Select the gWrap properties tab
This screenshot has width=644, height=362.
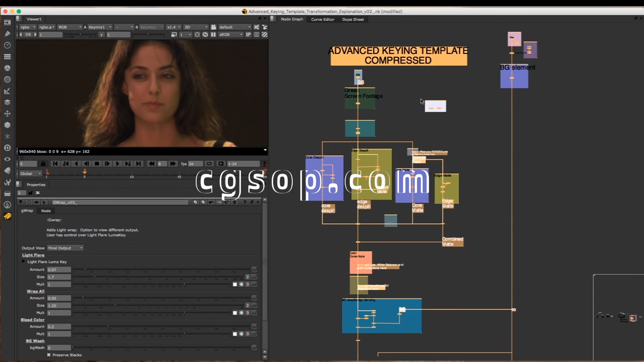pyautogui.click(x=27, y=211)
